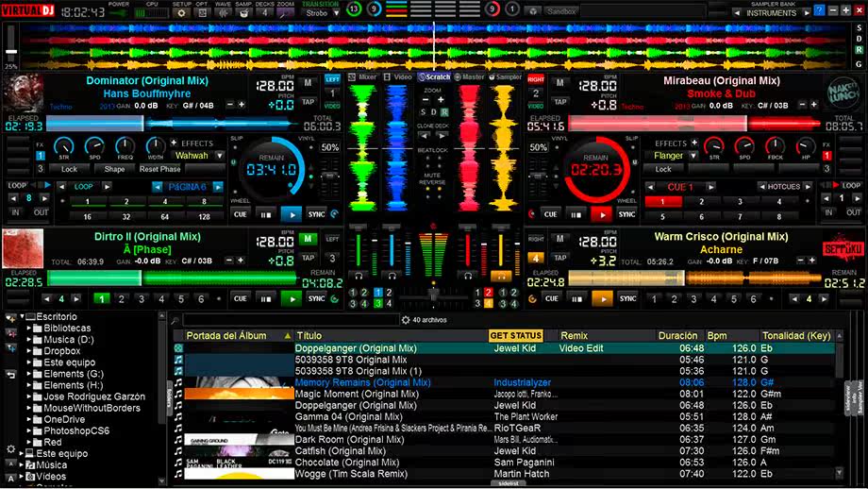Click the SAMP sampler icon

(x=243, y=12)
